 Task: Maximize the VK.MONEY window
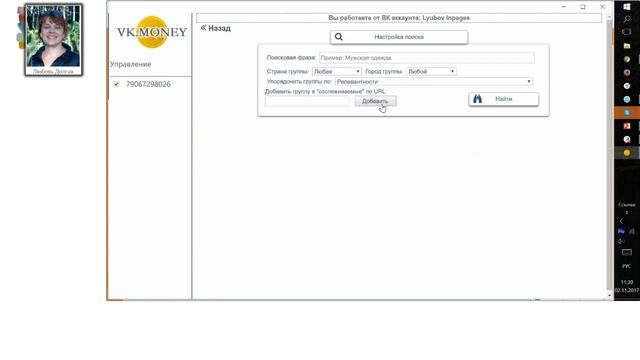click(583, 7)
